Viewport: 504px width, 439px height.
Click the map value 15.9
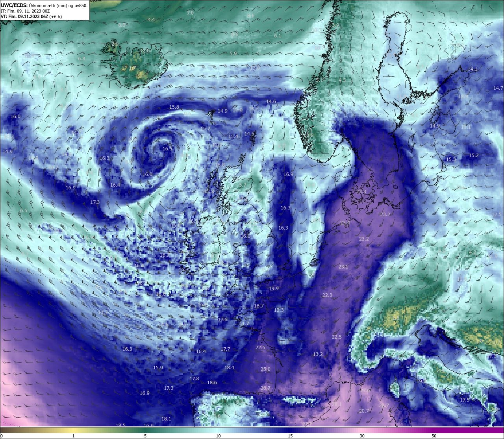(x=158, y=367)
